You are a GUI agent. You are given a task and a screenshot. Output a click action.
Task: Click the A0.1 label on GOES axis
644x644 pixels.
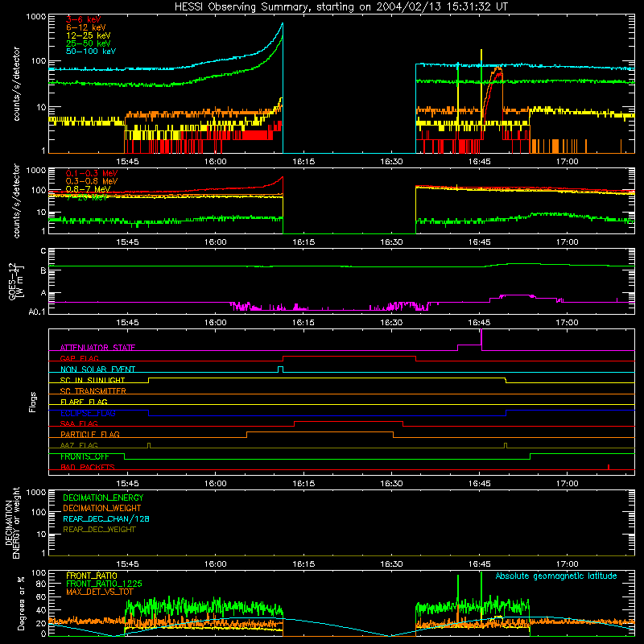tap(37, 312)
